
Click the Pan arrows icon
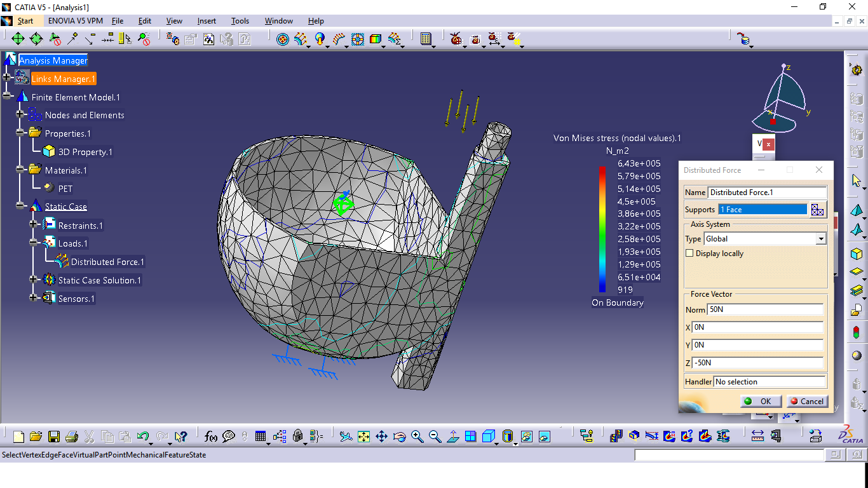click(381, 437)
